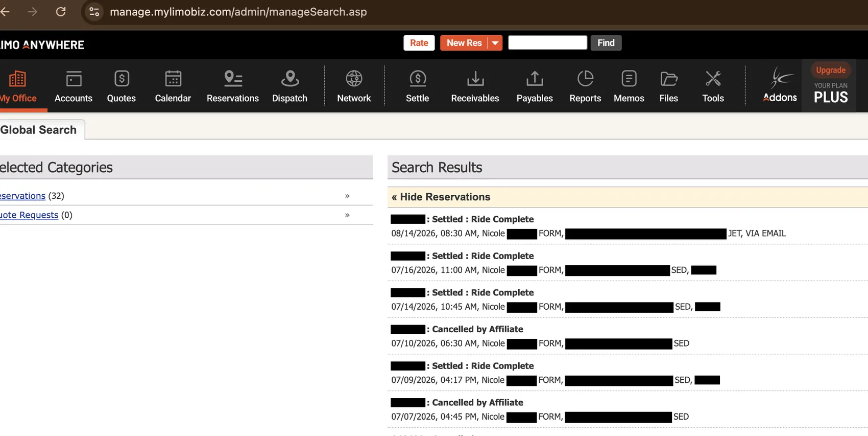The width and height of the screenshot is (868, 436).
Task: Open the Network globe icon
Action: (354, 79)
